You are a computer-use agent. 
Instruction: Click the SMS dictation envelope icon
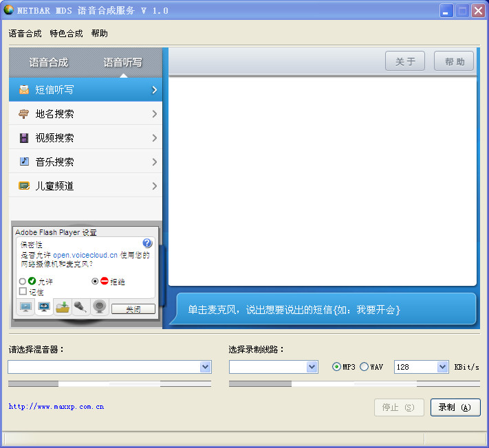[24, 90]
